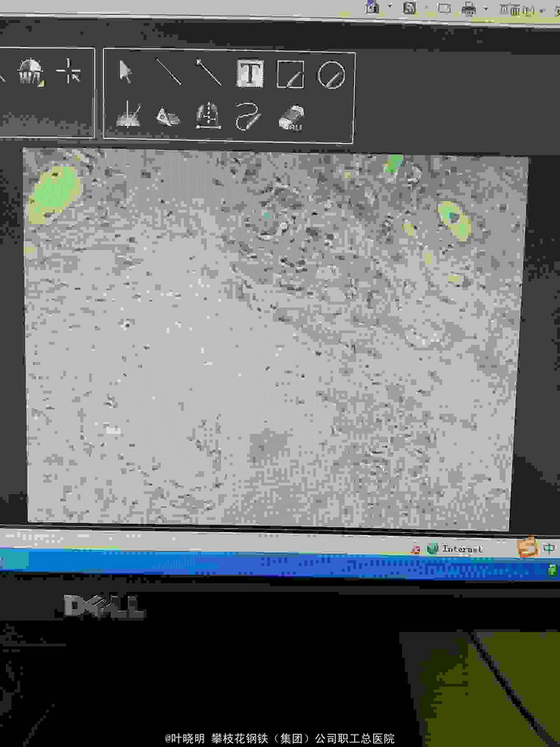Select the arrow pointer tool
The image size is (560, 747).
125,72
